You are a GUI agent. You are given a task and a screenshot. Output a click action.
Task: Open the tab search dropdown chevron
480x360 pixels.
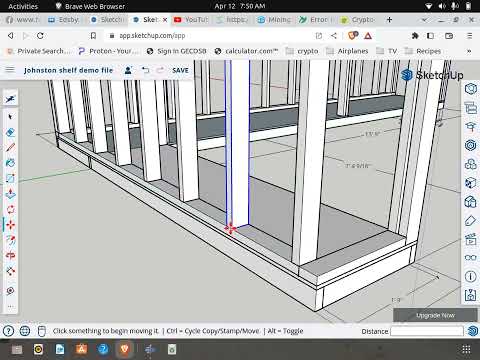pos(424,20)
